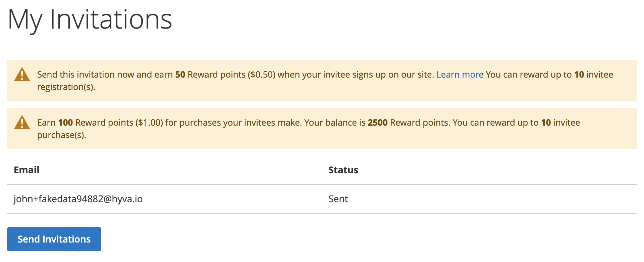Click the ($0.50) amount in first notice
The width and height of the screenshot is (644, 262).
coord(262,75)
